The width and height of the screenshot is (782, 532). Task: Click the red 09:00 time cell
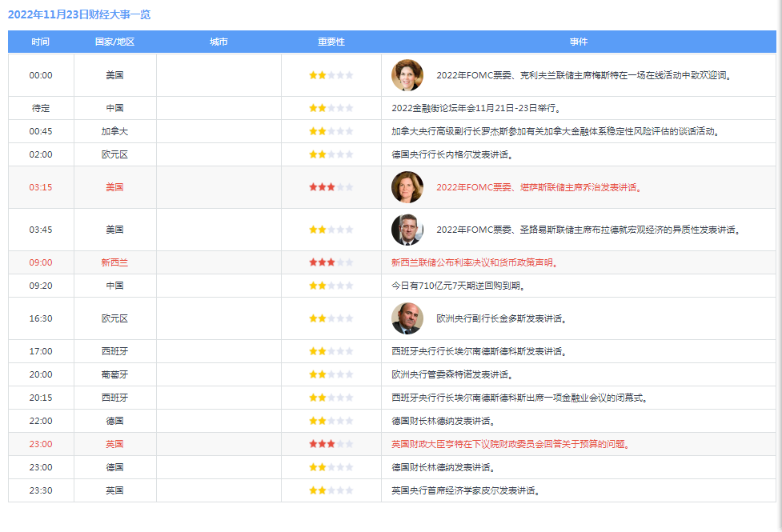point(41,262)
